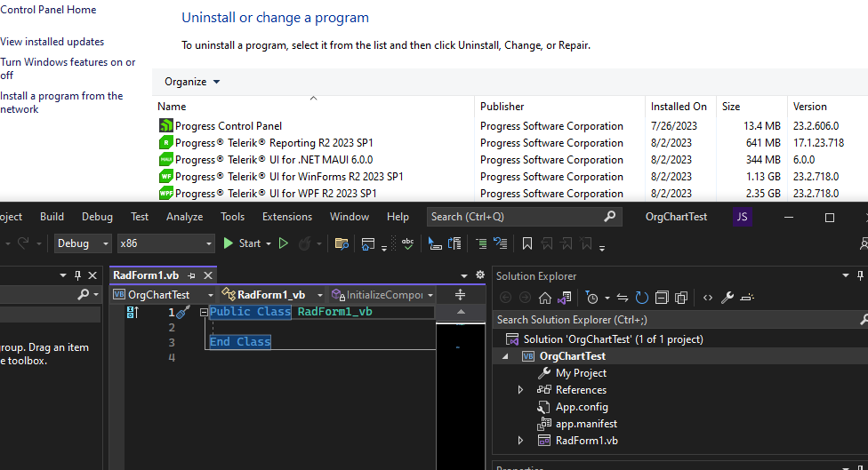Click the bookmark icon in the main toolbar

click(x=526, y=243)
